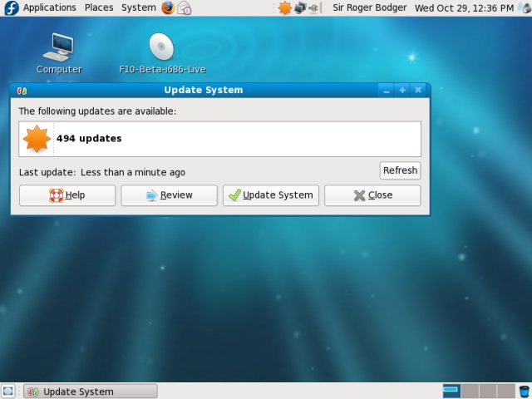Click the network computers tray icon
This screenshot has height=399, width=532.
click(300, 7)
